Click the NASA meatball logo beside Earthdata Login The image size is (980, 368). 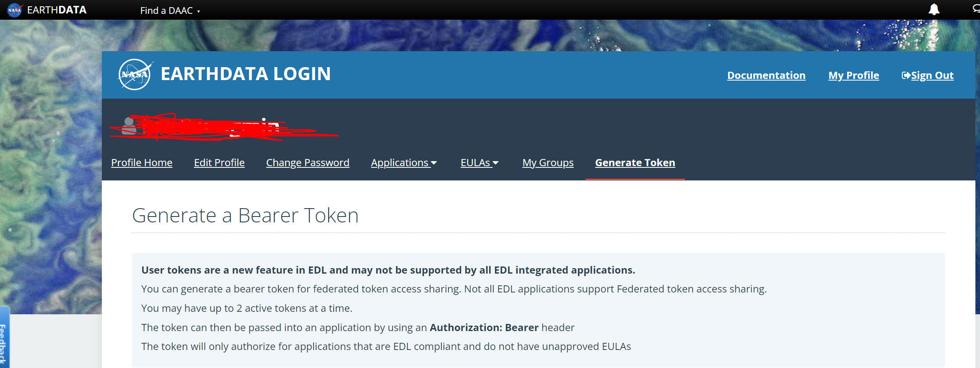[135, 75]
